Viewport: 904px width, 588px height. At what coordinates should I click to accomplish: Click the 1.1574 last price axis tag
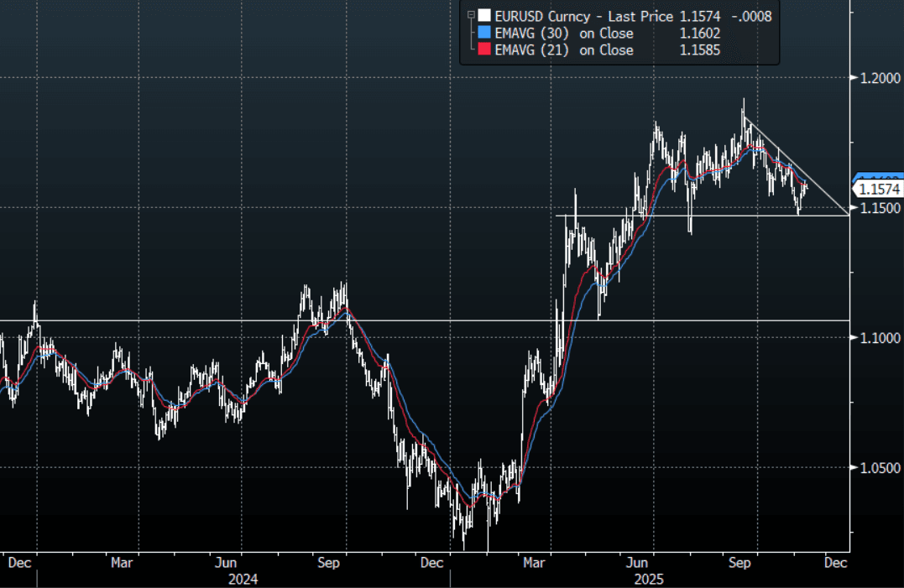tap(877, 189)
